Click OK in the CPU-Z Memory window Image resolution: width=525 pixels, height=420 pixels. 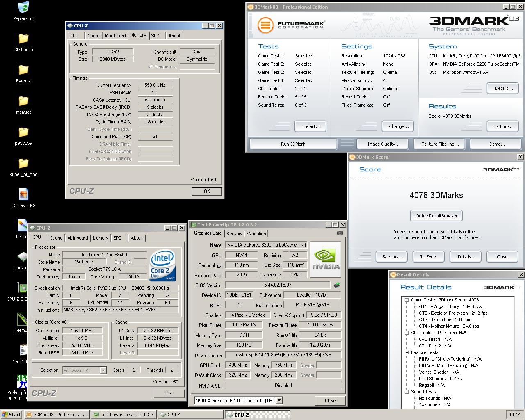pos(207,192)
